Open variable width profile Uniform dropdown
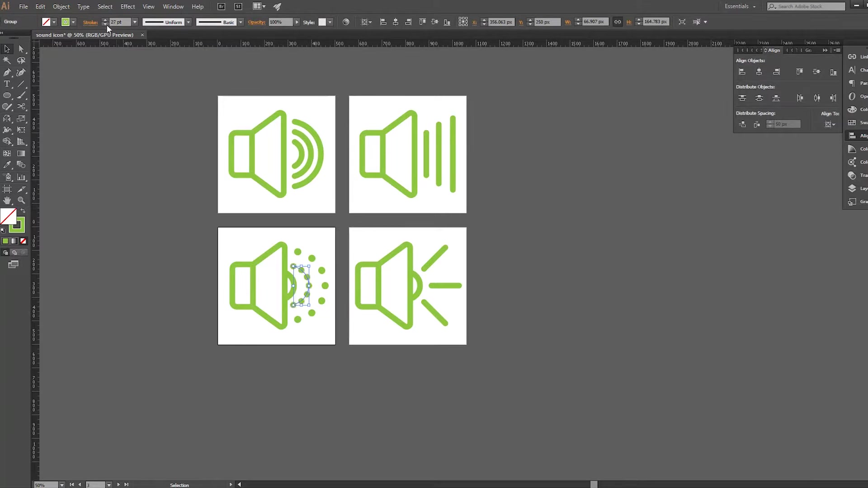 coord(189,22)
